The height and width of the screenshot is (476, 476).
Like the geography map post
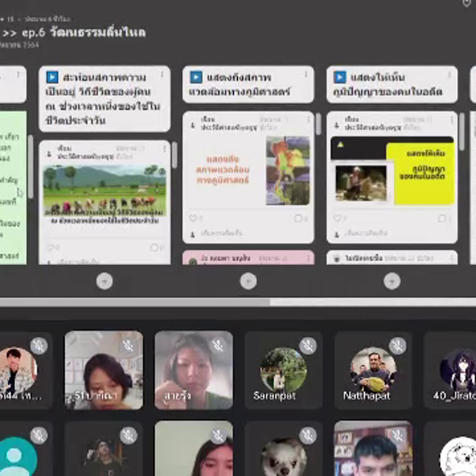193,218
